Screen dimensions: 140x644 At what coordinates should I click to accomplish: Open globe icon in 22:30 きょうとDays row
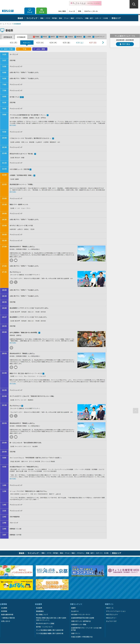(x=11, y=416)
